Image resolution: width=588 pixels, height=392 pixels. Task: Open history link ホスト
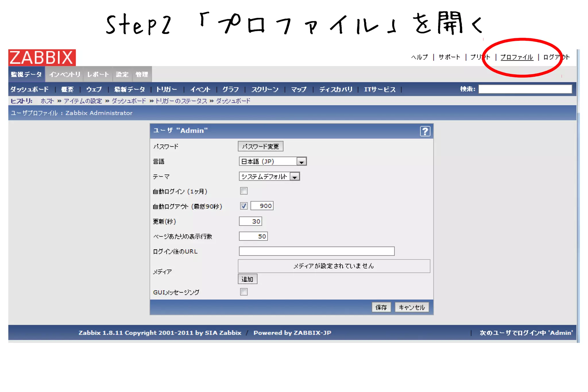[47, 101]
